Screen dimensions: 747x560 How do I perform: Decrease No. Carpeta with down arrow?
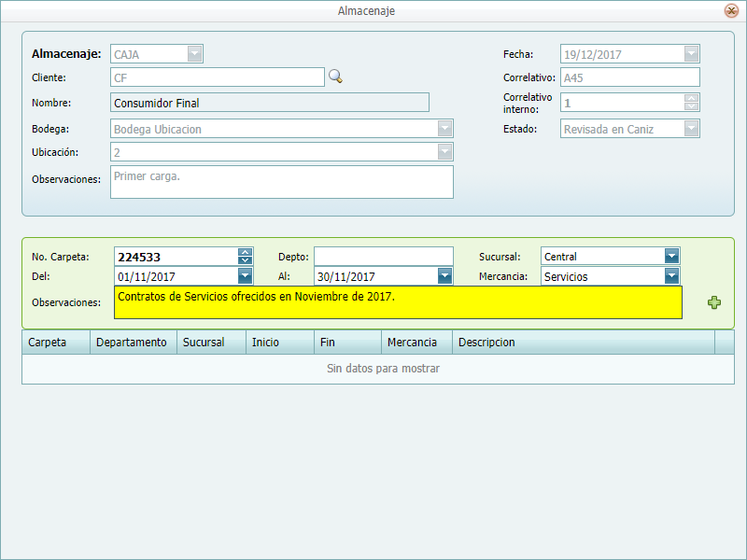(245, 260)
